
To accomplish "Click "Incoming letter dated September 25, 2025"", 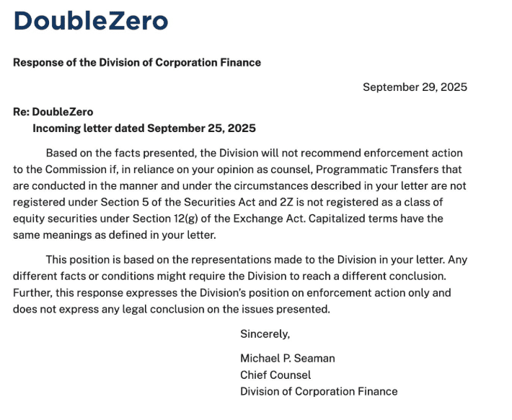I will 144,128.
